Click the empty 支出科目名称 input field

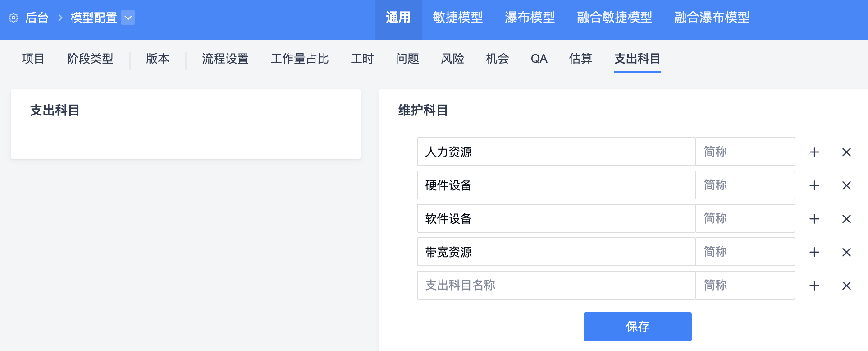(x=556, y=285)
